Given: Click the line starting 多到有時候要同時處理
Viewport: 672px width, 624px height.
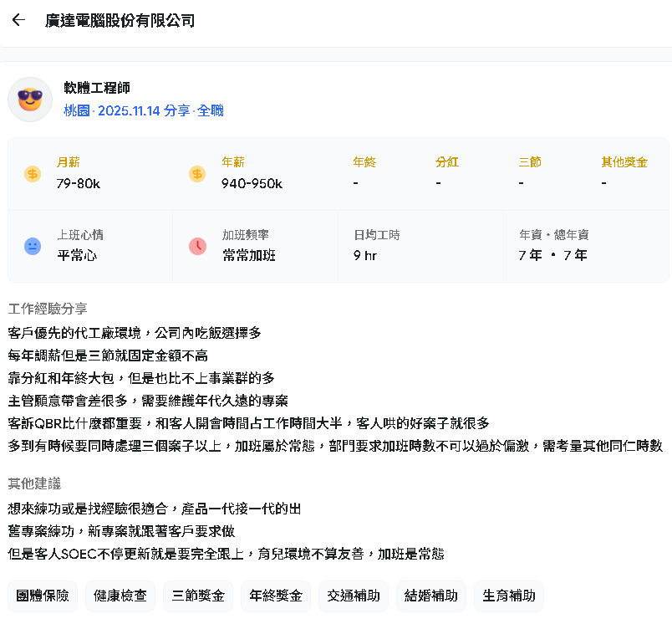Looking at the screenshot, I should pos(335,446).
